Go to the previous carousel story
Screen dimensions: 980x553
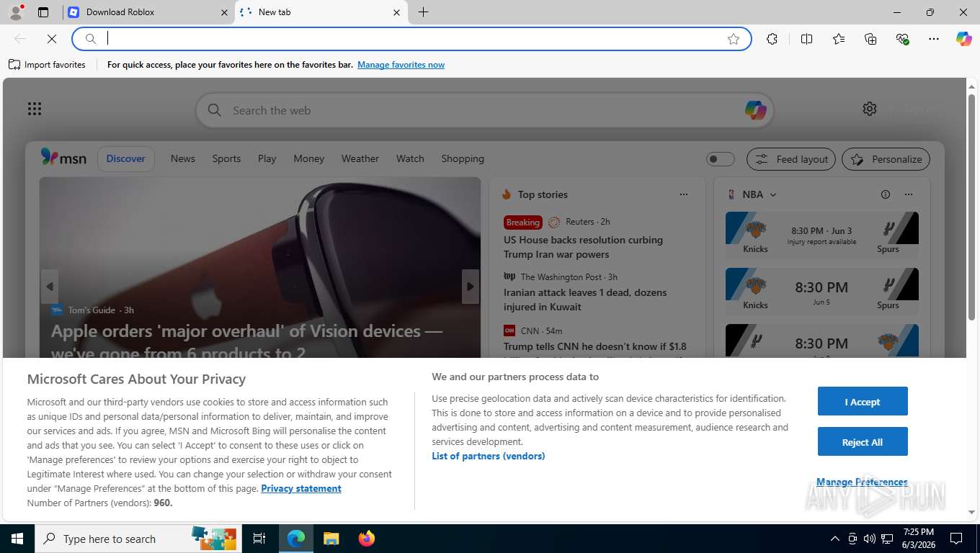point(49,287)
